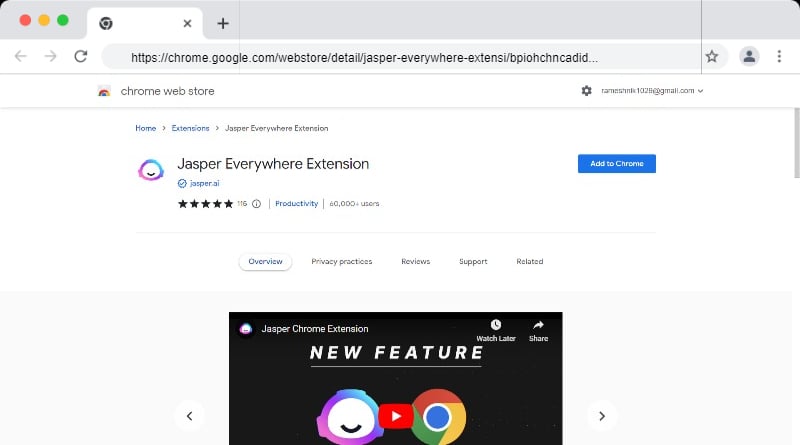
Task: Go forward to the next page
Action: point(51,56)
